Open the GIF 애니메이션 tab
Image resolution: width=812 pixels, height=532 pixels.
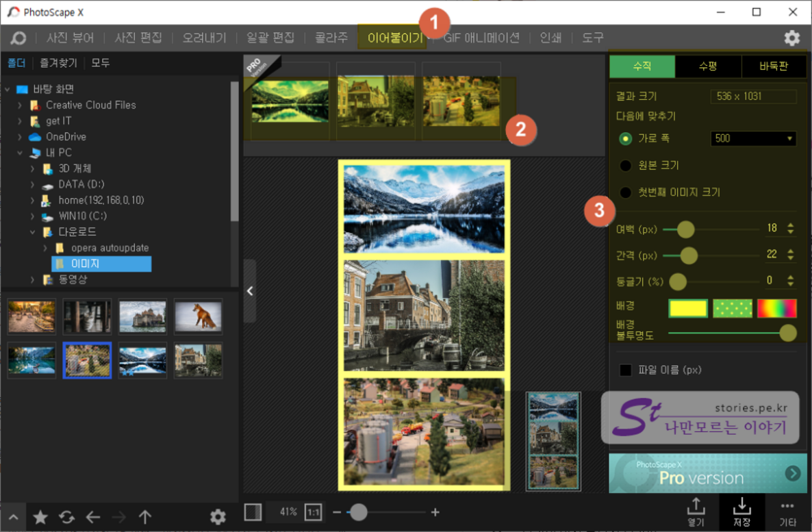481,38
